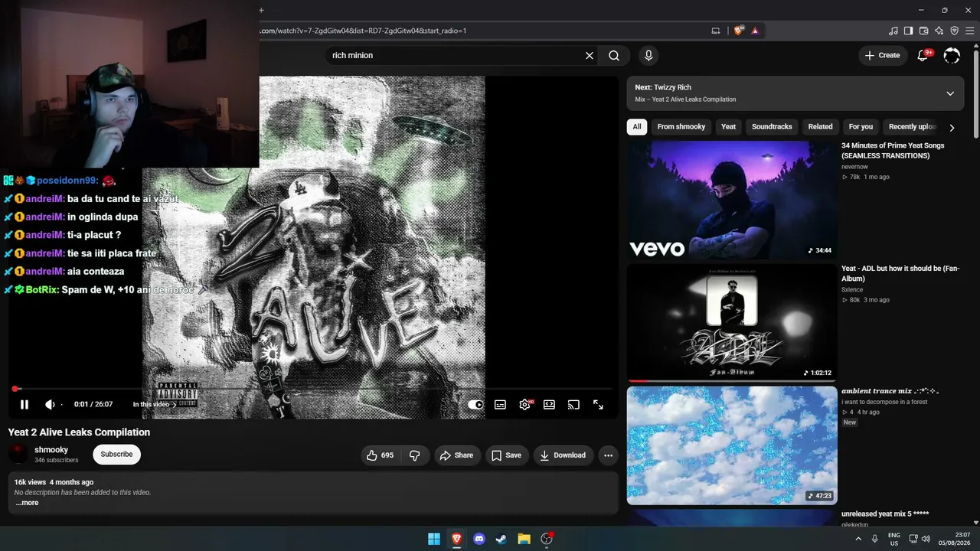This screenshot has width=980, height=551.
Task: Expand the description with '...more'
Action: point(27,503)
